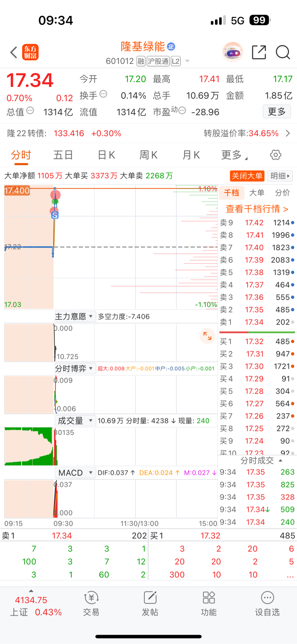Open the 明细 details dropdown

[x=280, y=176]
